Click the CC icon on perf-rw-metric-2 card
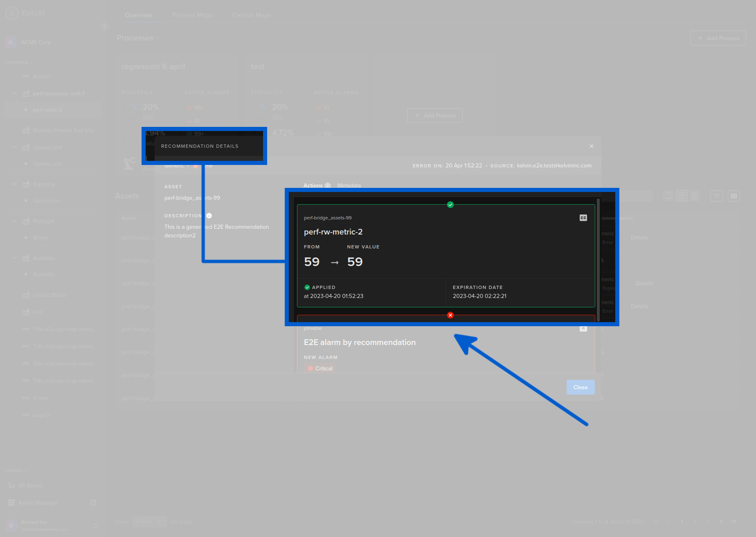Screen dimensions: 756x537 click(583, 218)
